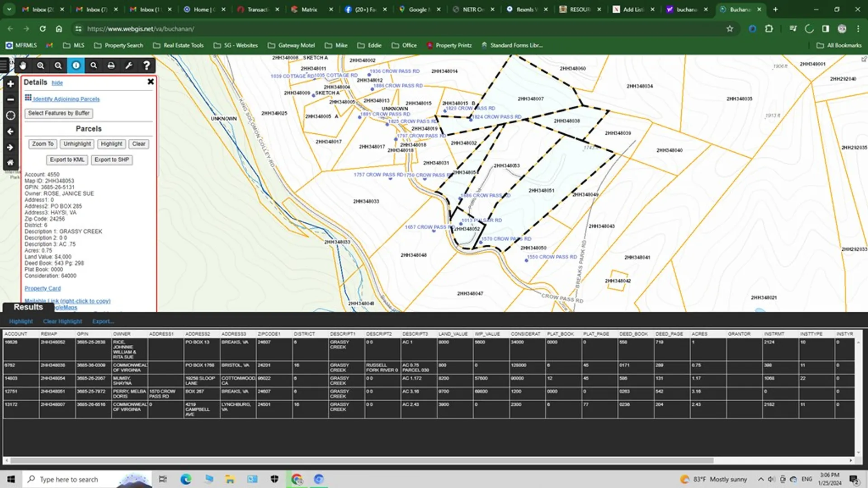Go to previous map extent arrow
The width and height of the screenshot is (868, 488).
coord(10,131)
